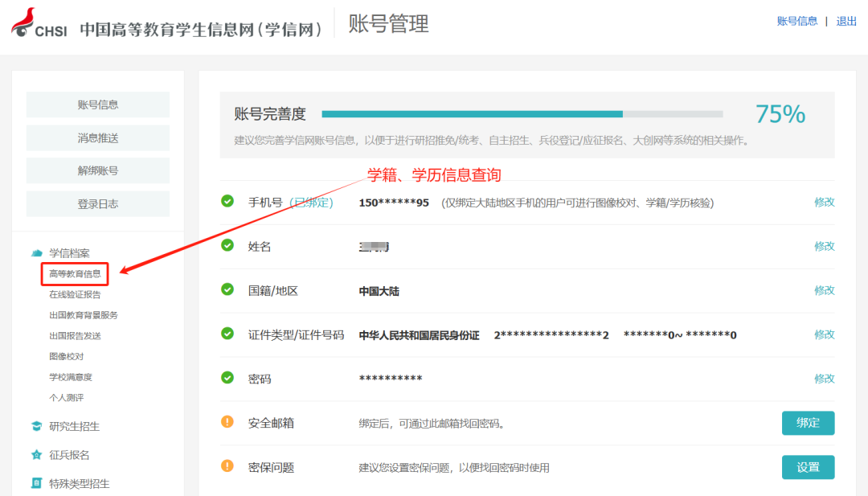Image resolution: width=868 pixels, height=496 pixels.
Task: Click the 账号管理 page title
Action: click(x=389, y=24)
